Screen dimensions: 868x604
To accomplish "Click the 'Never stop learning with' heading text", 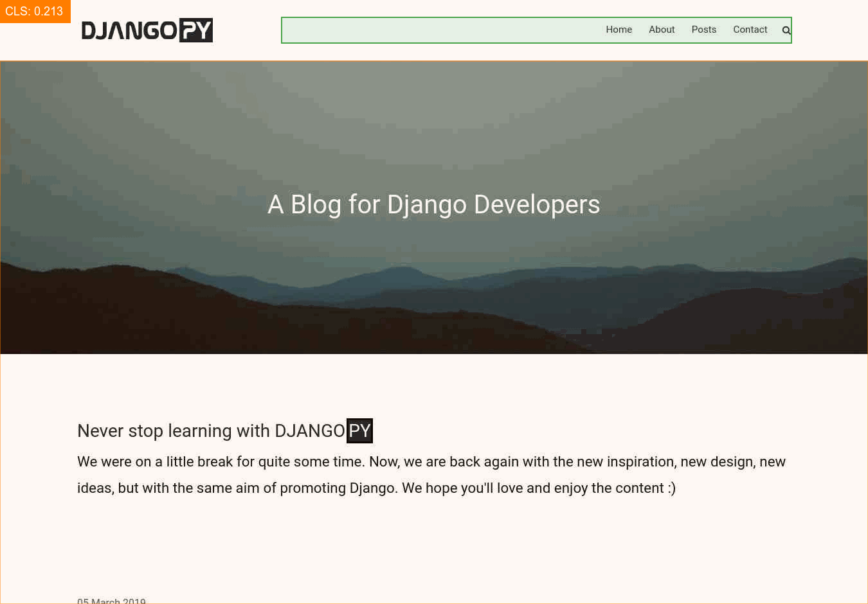I will click(x=174, y=431).
